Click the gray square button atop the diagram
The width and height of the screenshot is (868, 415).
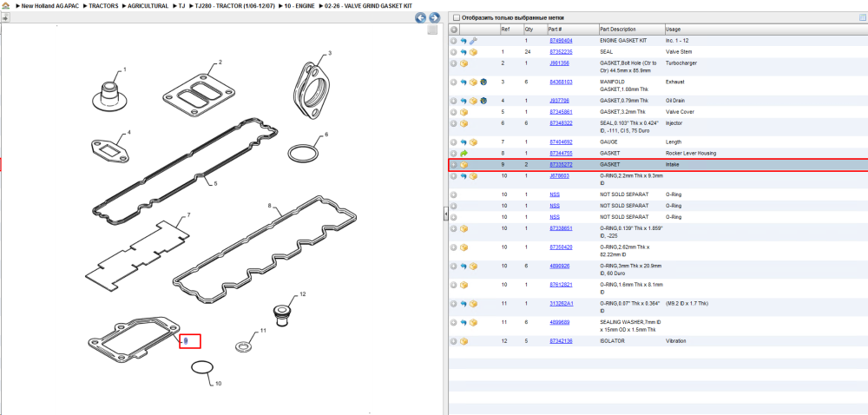(433, 30)
